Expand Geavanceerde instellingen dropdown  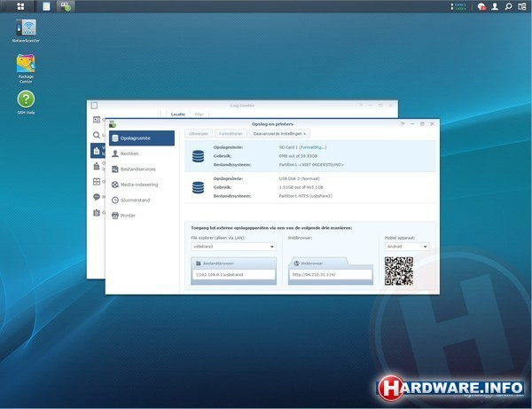pos(279,134)
